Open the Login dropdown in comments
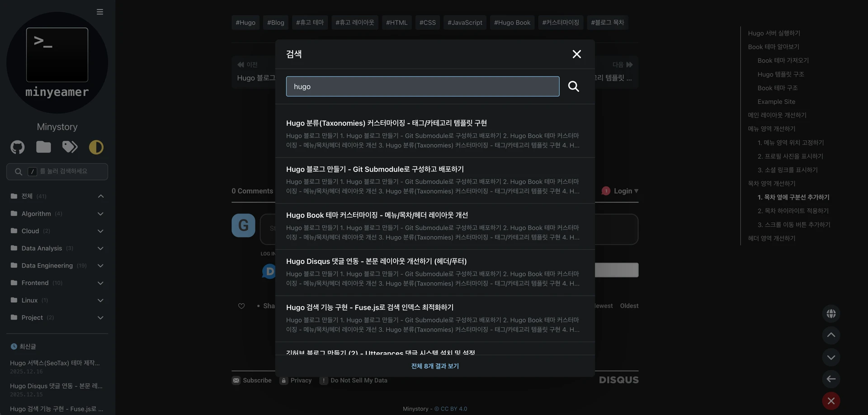This screenshot has width=868, height=415. coord(626,191)
